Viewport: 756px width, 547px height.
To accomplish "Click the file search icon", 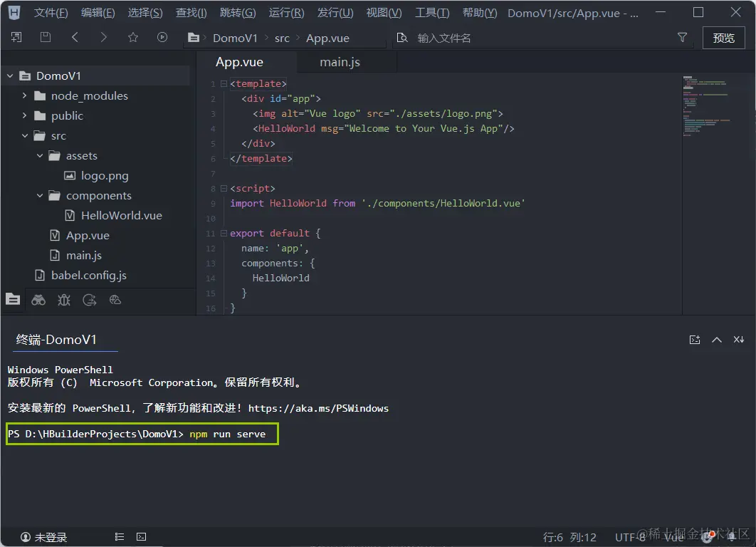I will (402, 38).
